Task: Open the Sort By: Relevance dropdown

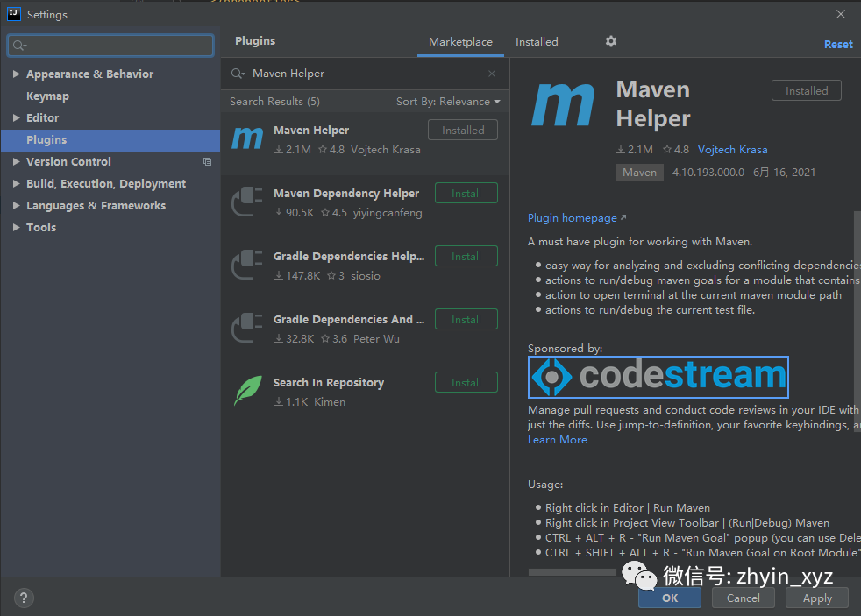Action: 448,102
